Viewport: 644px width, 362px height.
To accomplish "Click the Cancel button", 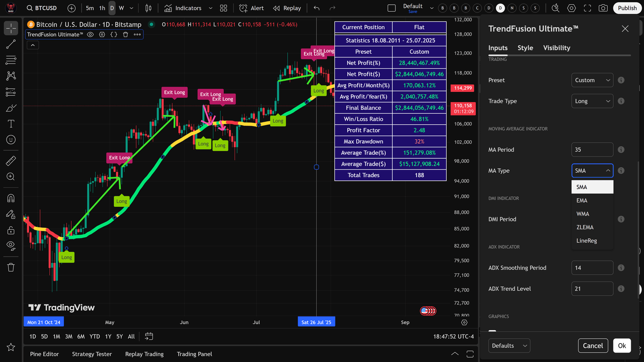I will click(x=593, y=346).
